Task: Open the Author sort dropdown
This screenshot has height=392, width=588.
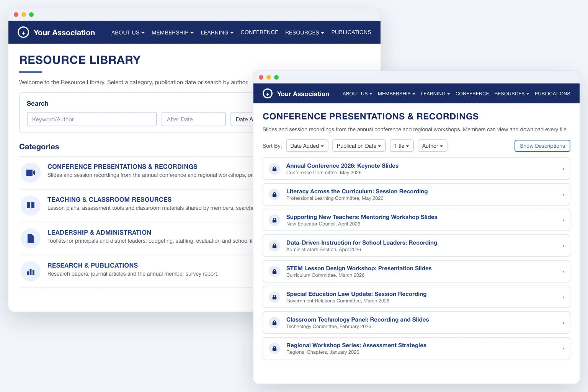Action: 433,146
